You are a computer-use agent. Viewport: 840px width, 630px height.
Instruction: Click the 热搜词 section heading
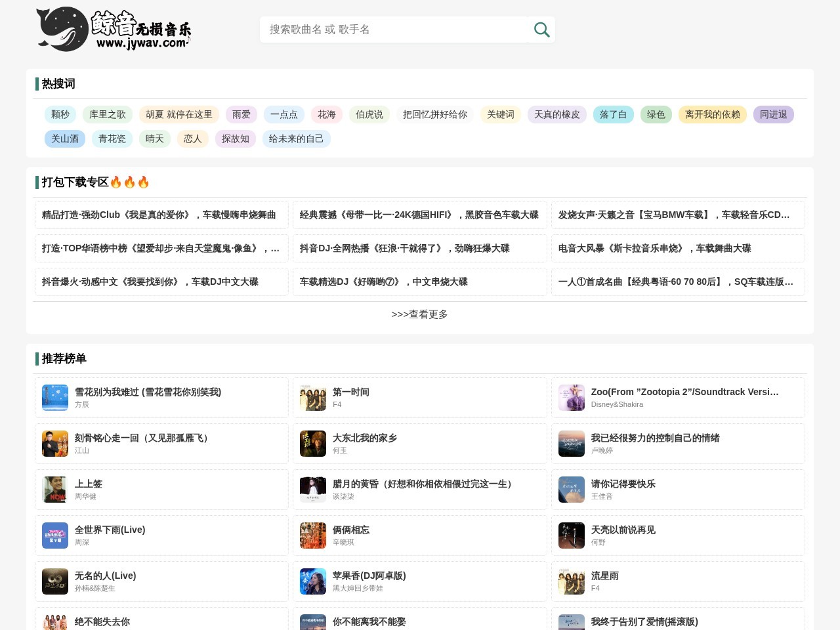[58, 84]
